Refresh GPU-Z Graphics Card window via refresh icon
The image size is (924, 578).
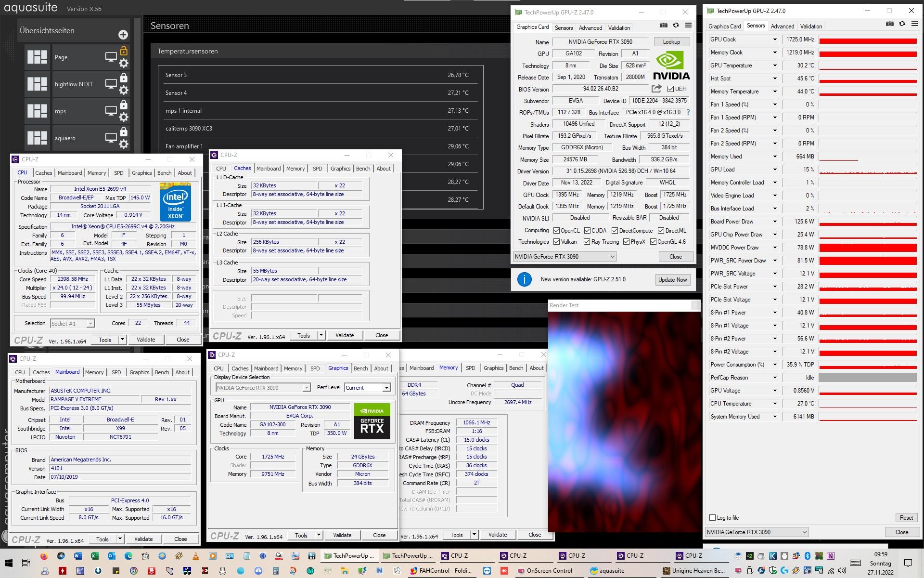coord(676,26)
